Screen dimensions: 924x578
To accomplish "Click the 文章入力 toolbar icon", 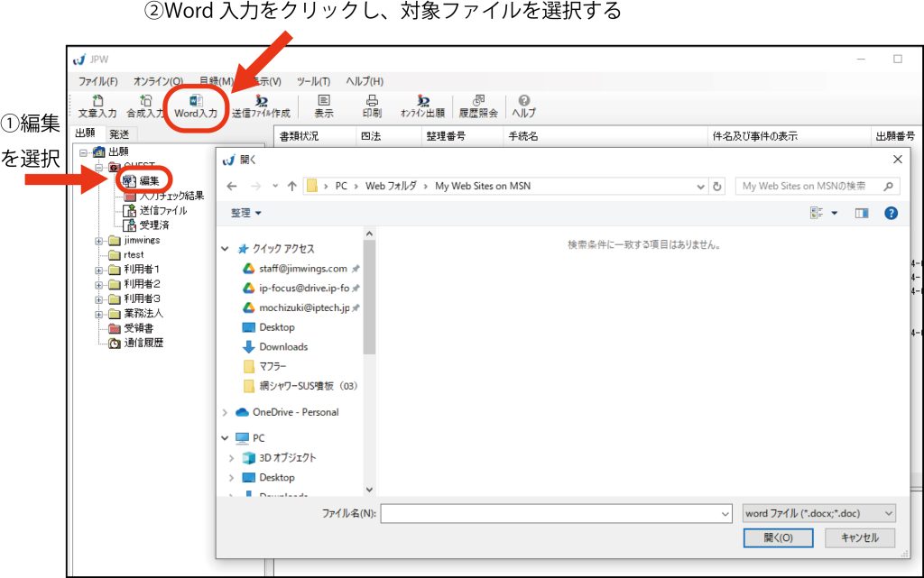I will click(x=97, y=106).
